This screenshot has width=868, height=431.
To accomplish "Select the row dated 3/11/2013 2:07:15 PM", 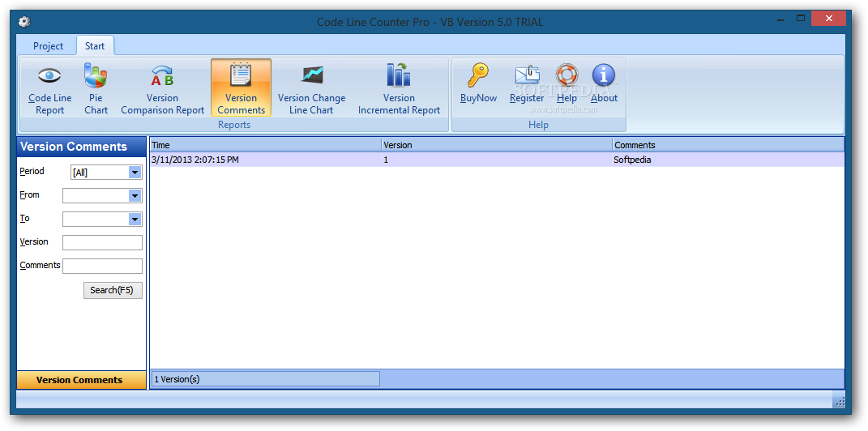I will pos(497,160).
